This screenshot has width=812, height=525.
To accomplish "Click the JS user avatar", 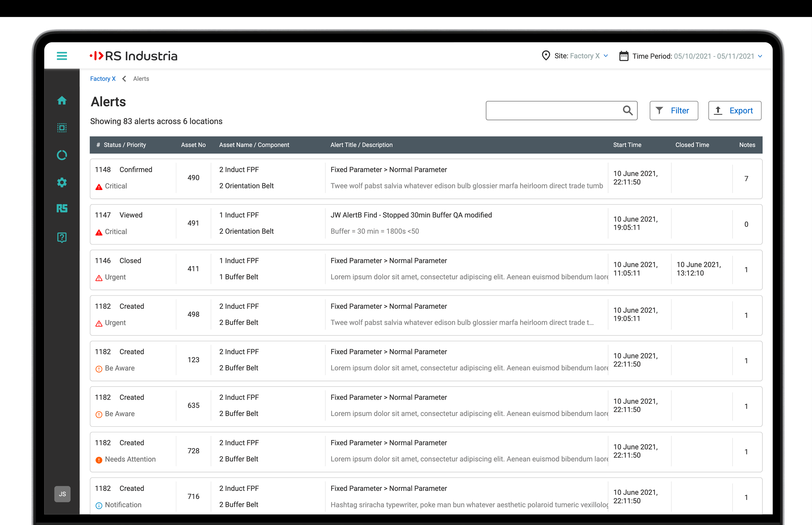I will coord(62,494).
